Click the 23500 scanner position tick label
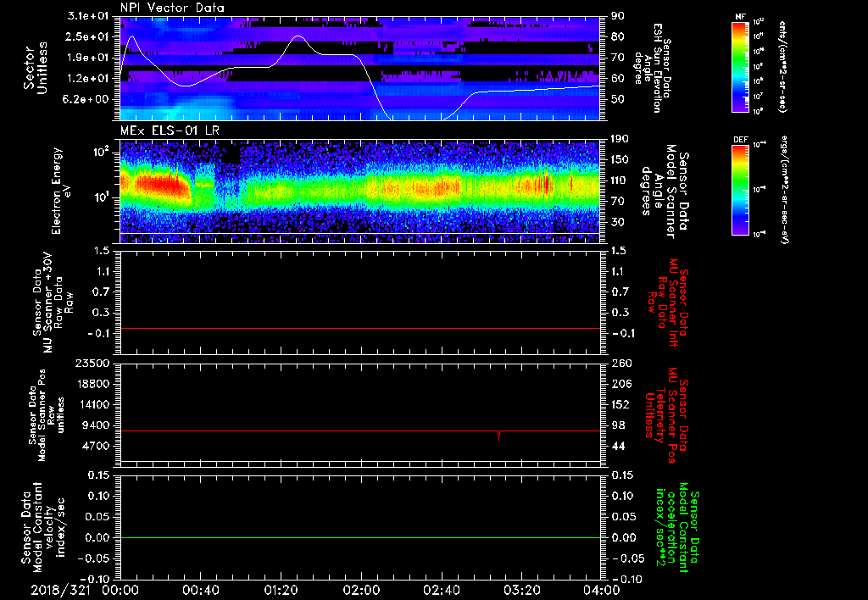The image size is (868, 600). [x=93, y=364]
